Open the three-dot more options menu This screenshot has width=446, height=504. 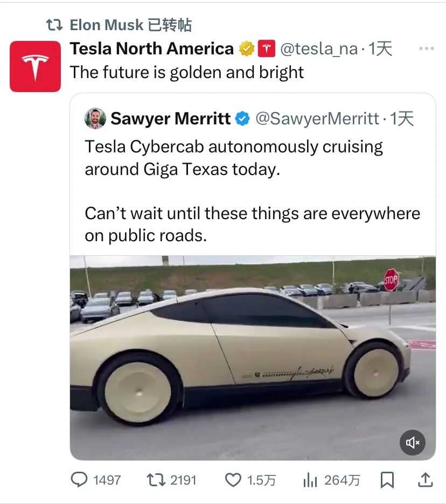427,48
